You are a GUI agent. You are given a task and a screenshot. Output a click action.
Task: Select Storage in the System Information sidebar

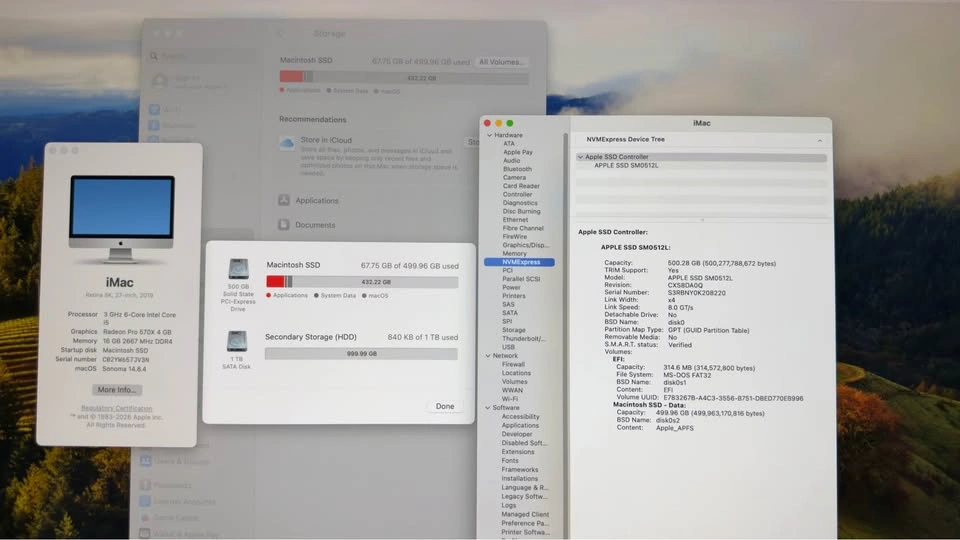click(x=514, y=330)
